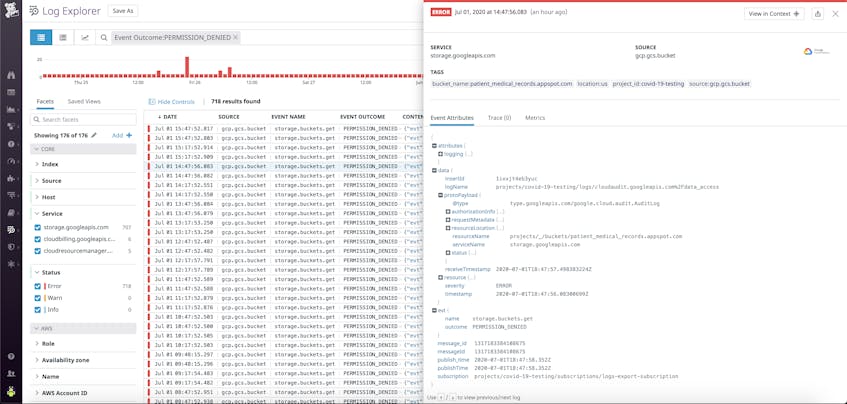Click the magnifier icon beside the query filter

point(104,38)
